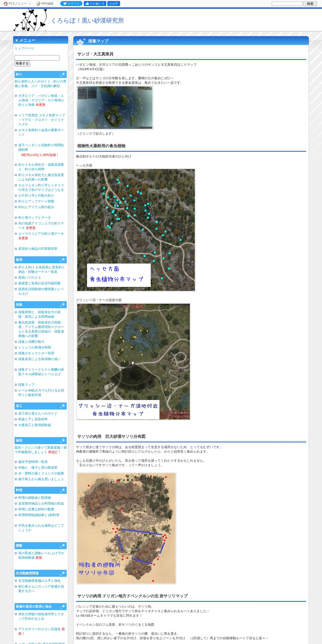This screenshot has width=322, height=644.
Task: Open グリッシー沼・ナーガ湿地 map image
Action: tap(133, 361)
